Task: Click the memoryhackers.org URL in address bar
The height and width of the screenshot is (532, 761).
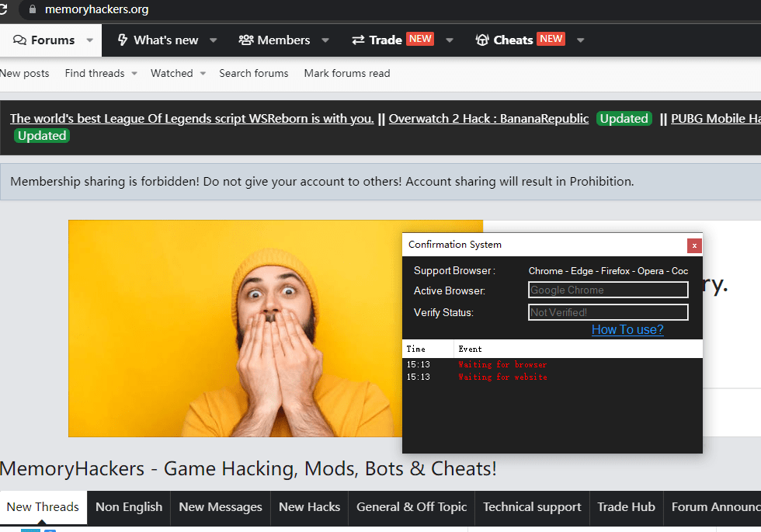Action: 96,9
